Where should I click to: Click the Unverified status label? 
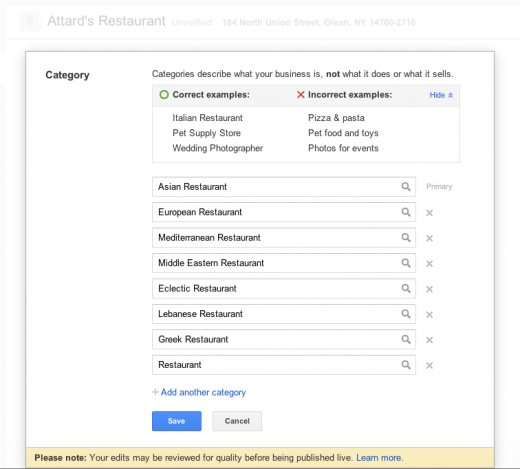pyautogui.click(x=192, y=22)
